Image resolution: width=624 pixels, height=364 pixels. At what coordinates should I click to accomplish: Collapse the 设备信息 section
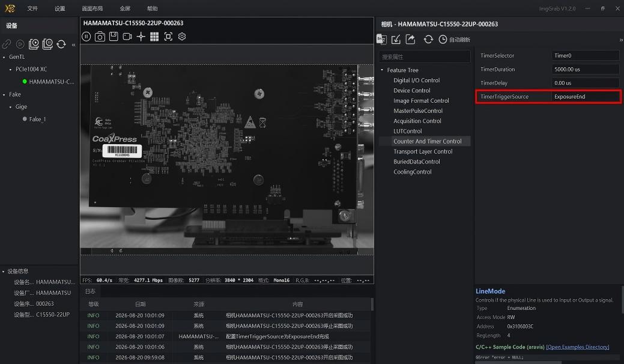point(4,271)
